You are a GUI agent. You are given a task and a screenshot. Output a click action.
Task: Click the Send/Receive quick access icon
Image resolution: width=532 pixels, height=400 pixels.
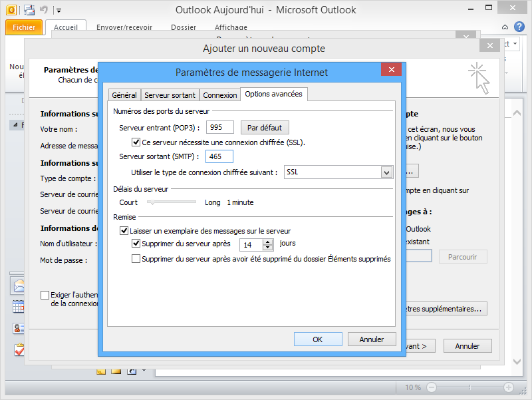[x=28, y=9]
